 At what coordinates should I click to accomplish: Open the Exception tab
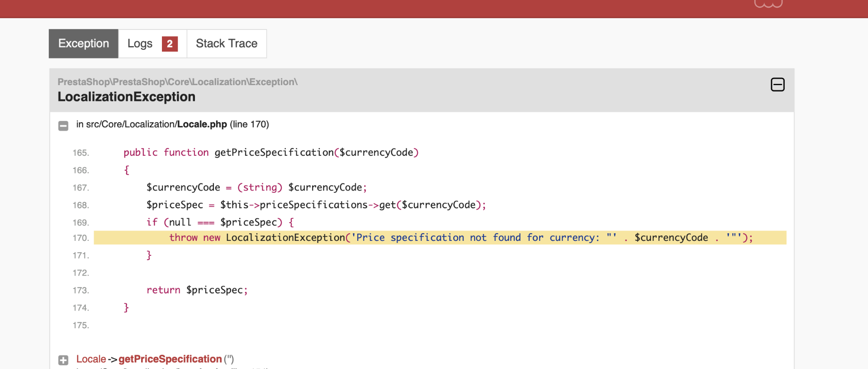(84, 43)
